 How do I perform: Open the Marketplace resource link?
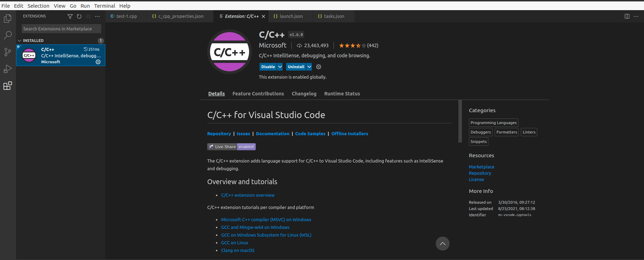(x=481, y=167)
